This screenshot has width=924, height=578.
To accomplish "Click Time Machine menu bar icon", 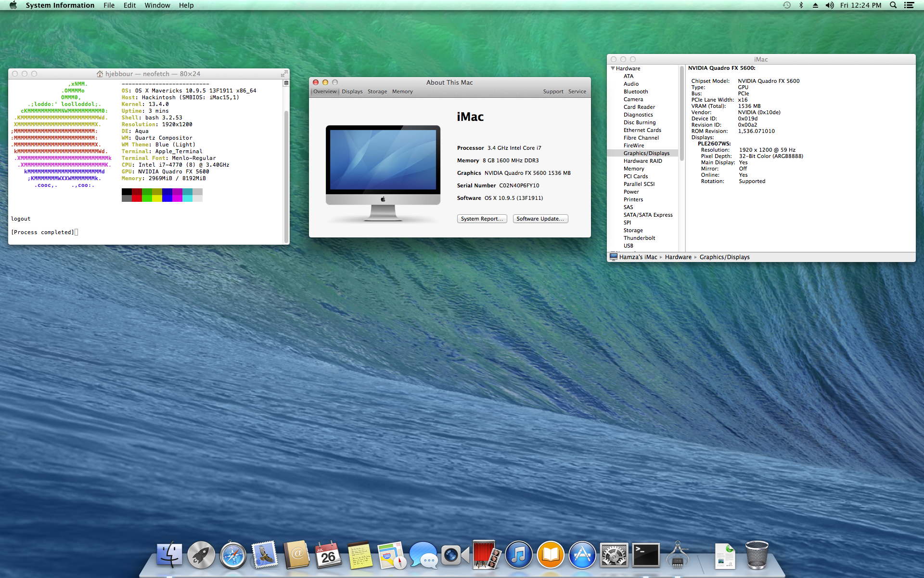I will click(x=787, y=5).
